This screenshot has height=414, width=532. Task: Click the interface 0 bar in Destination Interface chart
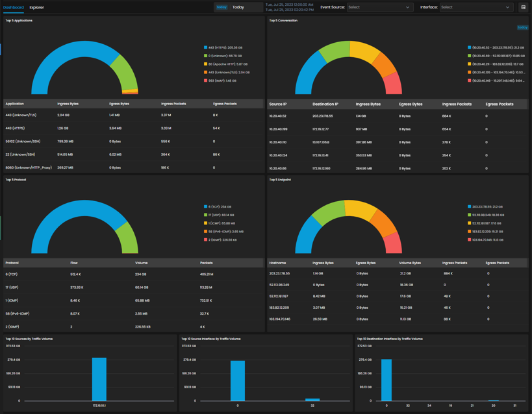[386, 380]
